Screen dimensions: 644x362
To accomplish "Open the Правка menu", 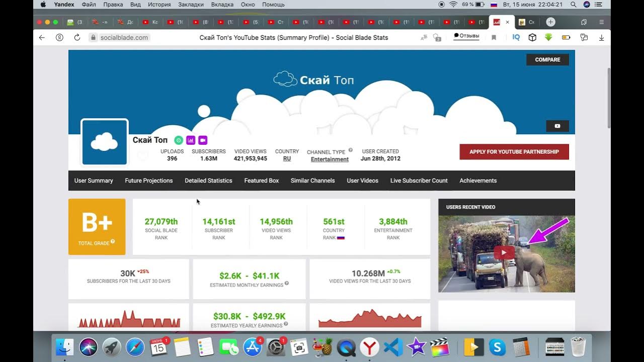I will point(113,5).
